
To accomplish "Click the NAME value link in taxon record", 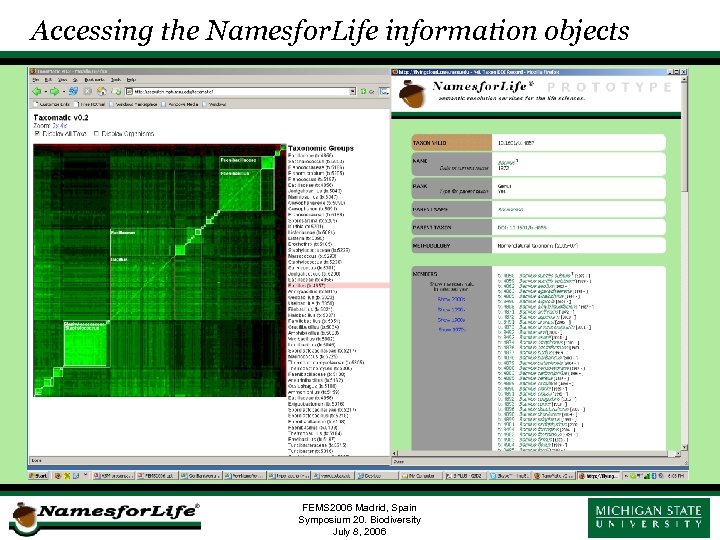I will [506, 163].
